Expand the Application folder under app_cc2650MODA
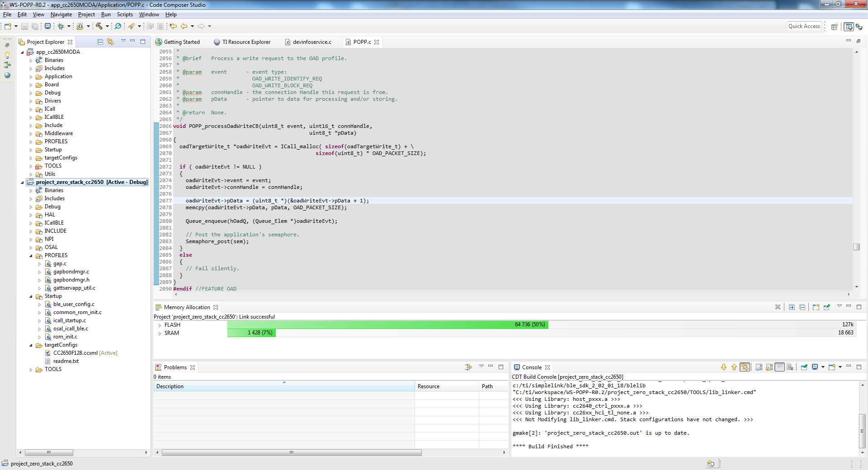 (31, 77)
